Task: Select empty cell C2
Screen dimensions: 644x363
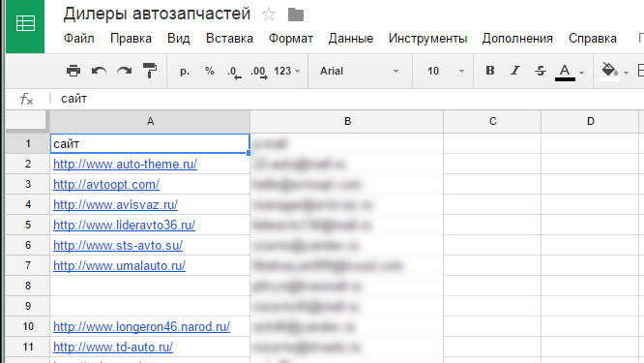Action: click(492, 164)
